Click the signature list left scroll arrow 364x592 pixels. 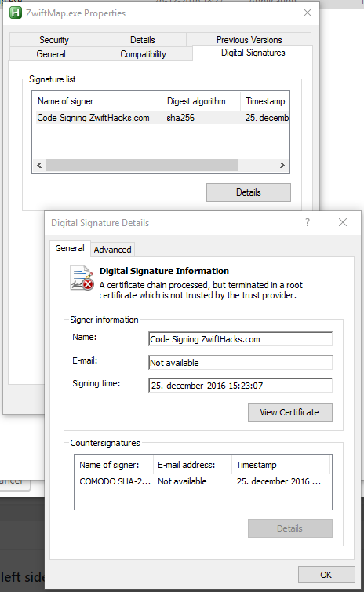pyautogui.click(x=39, y=166)
